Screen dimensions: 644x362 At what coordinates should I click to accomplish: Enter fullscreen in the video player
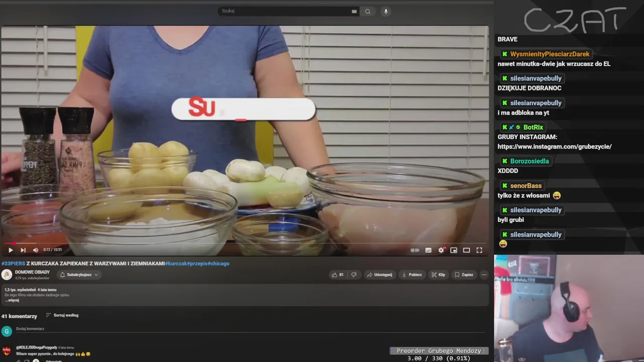[479, 250]
